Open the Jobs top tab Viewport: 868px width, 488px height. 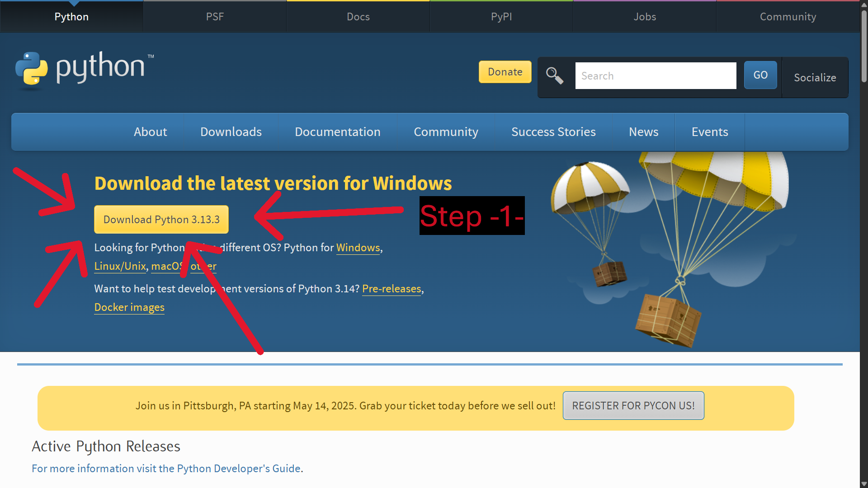645,17
